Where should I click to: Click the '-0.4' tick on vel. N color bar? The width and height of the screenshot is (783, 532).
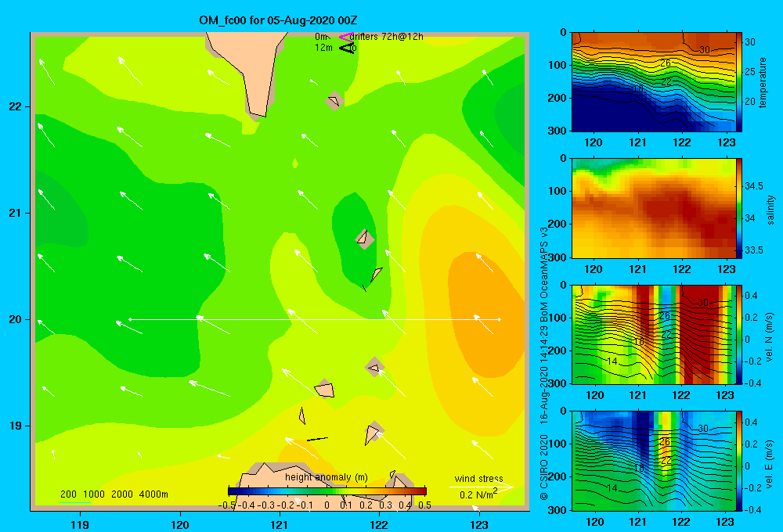pos(752,383)
